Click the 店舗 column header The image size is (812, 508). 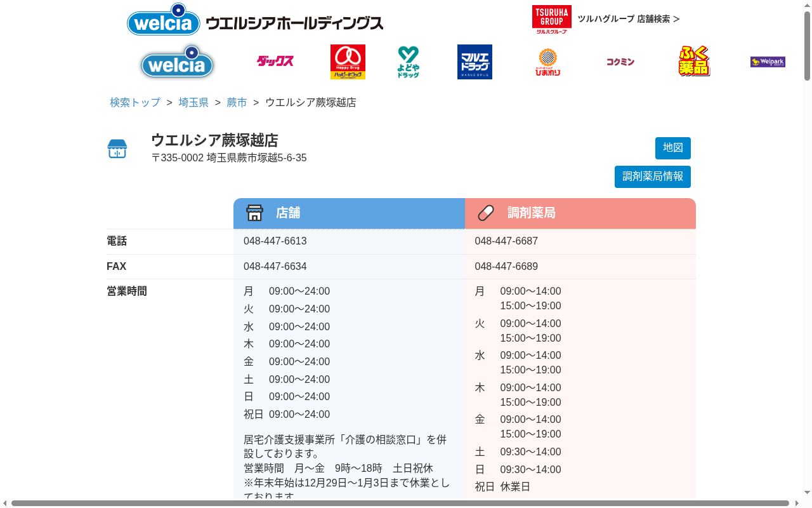click(349, 213)
